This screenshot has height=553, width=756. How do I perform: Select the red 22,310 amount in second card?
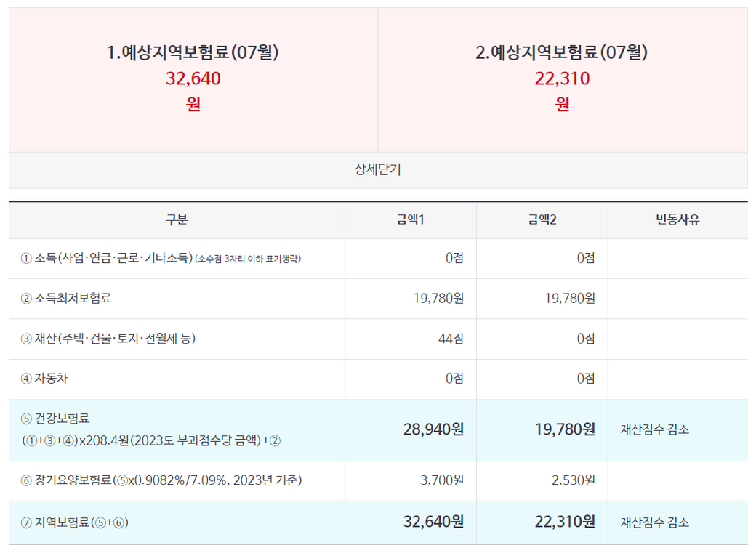point(562,78)
